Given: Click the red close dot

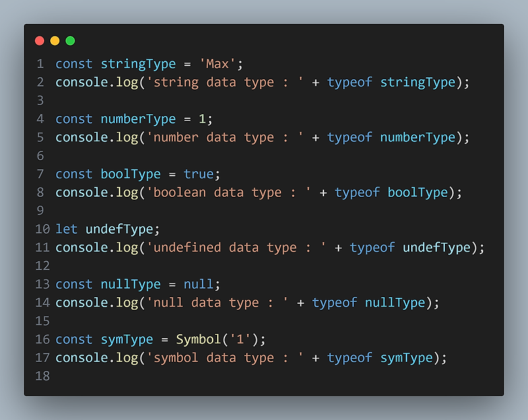Looking at the screenshot, I should (40, 41).
